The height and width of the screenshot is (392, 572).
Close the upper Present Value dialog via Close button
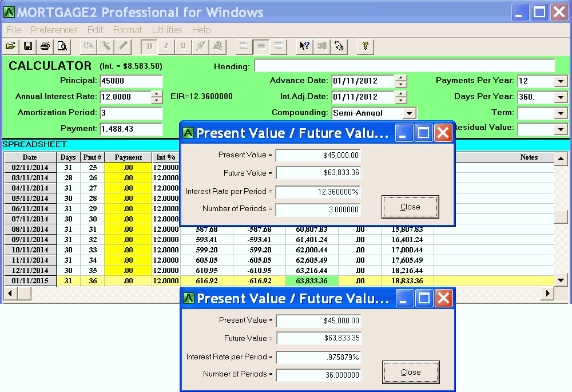410,207
